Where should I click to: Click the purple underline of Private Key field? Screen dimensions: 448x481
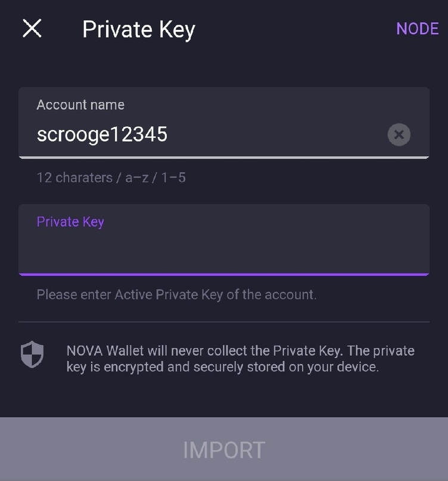(x=223, y=274)
